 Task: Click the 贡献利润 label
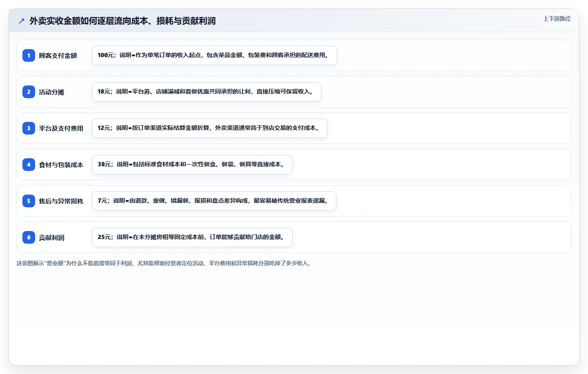pos(52,237)
